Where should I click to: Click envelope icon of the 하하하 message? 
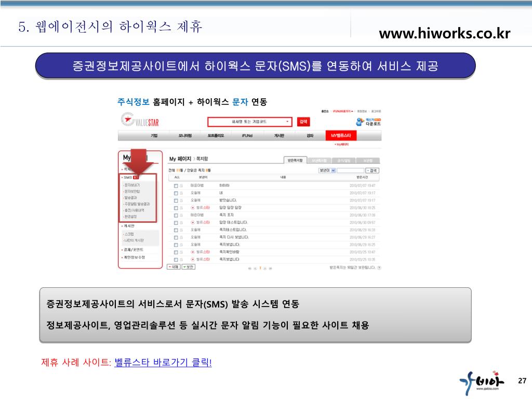pyautogui.click(x=181, y=185)
